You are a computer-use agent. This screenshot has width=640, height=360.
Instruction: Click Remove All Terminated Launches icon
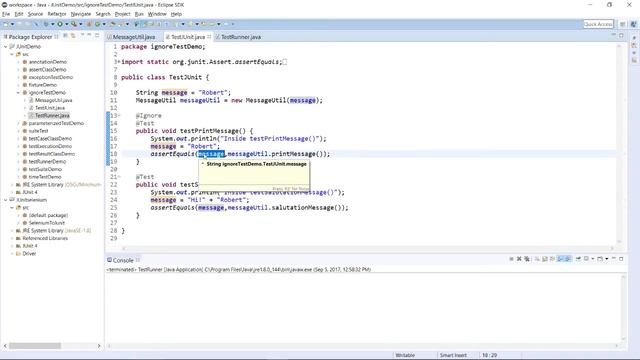[527, 259]
